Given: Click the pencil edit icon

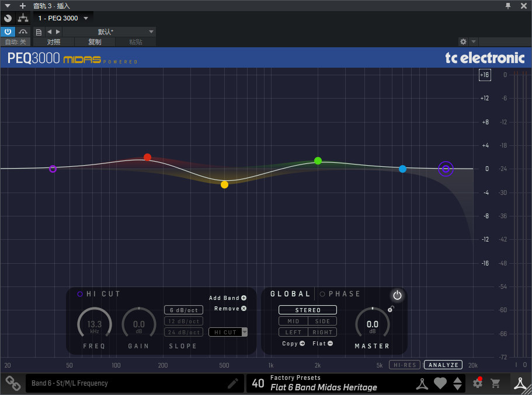Looking at the screenshot, I should click(233, 383).
